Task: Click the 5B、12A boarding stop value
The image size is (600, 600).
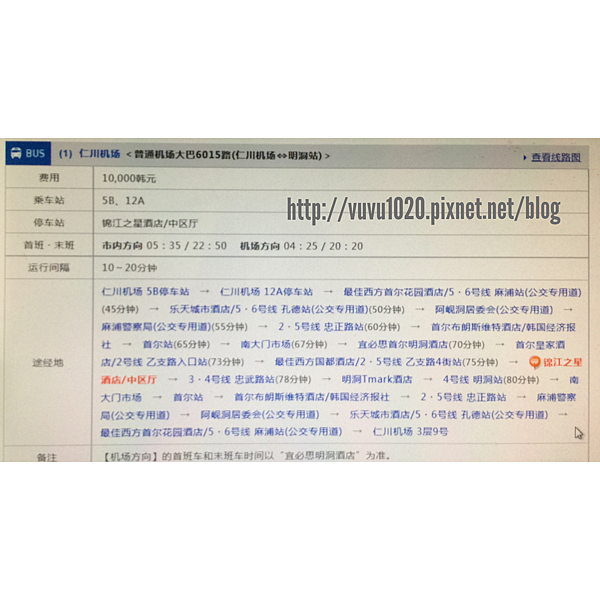Action: tap(123, 201)
